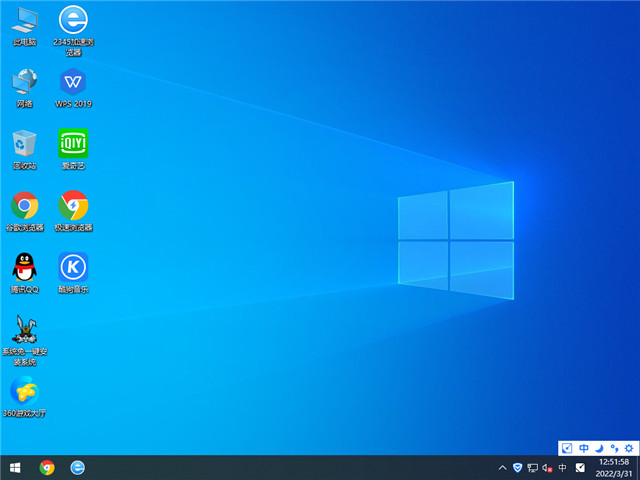
Task: Toggle half/full-width moon icon on IME bar
Action: [599, 448]
